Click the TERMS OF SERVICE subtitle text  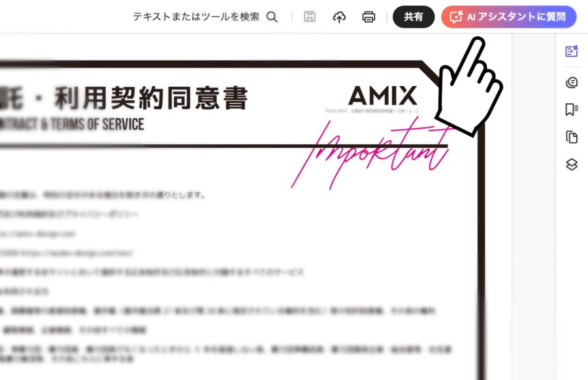(97, 124)
